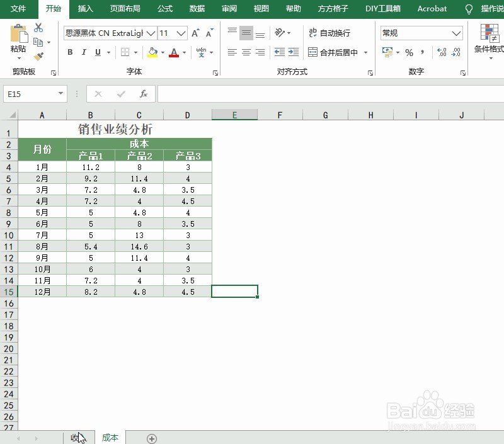The width and height of the screenshot is (504, 444).
Task: Select the Format Painter brush icon
Action: tap(38, 57)
